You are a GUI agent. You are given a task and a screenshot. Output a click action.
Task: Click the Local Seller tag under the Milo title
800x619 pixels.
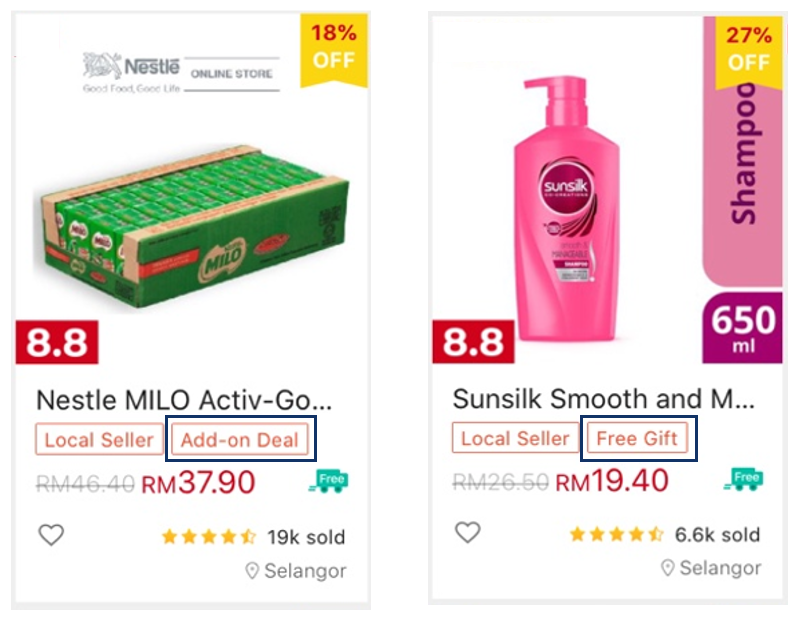(x=97, y=439)
